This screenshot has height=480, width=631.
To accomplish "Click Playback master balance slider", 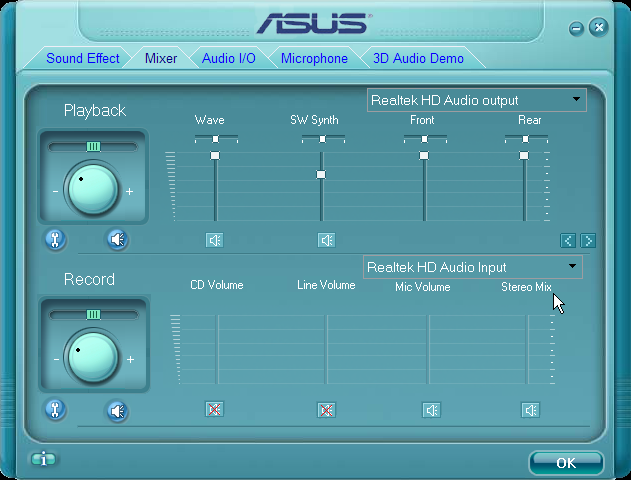I will point(93,146).
